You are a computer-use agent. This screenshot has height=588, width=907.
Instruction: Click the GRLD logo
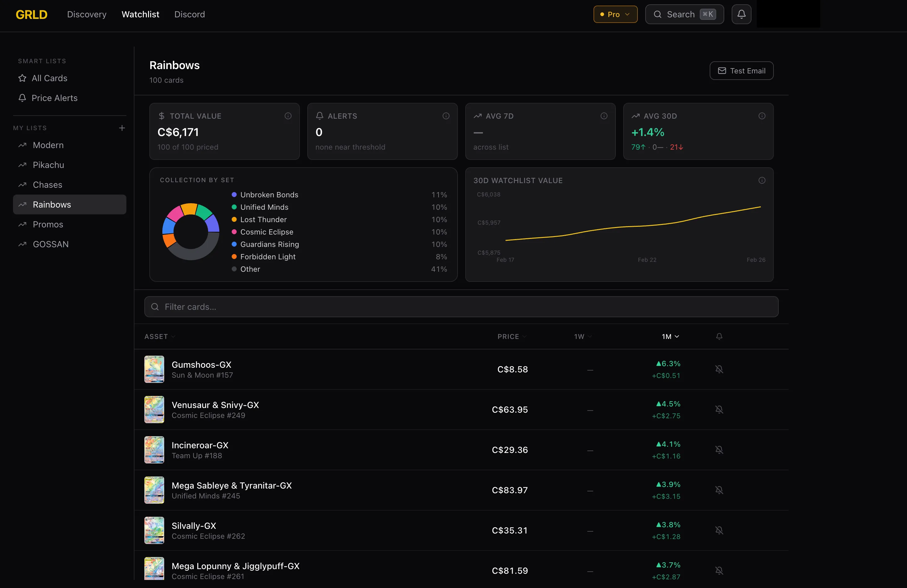pos(32,15)
